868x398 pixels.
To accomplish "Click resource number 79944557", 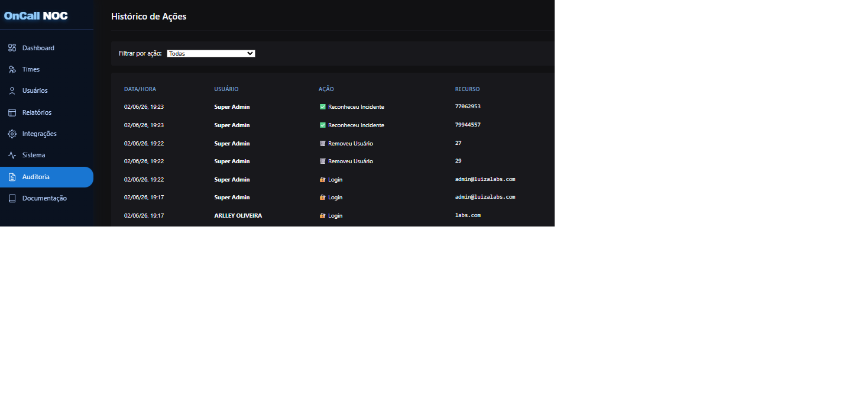I will (x=468, y=125).
